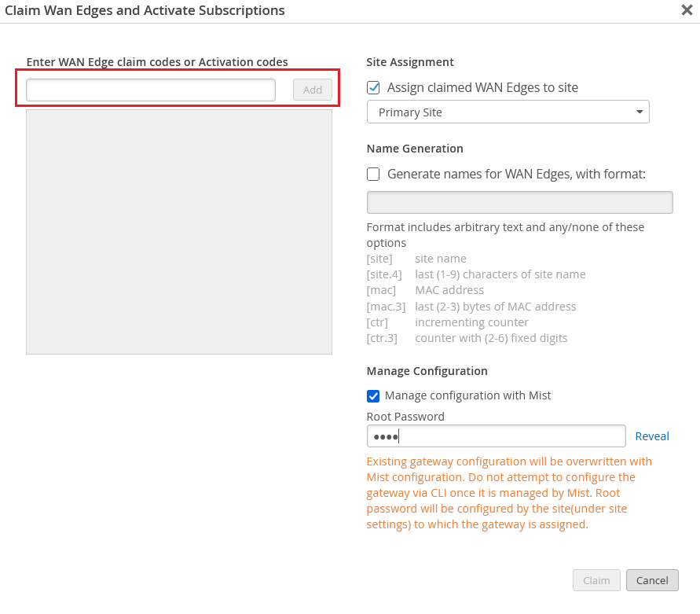Cancel the claim dialog
Screen dimensions: 700x614
click(x=652, y=580)
